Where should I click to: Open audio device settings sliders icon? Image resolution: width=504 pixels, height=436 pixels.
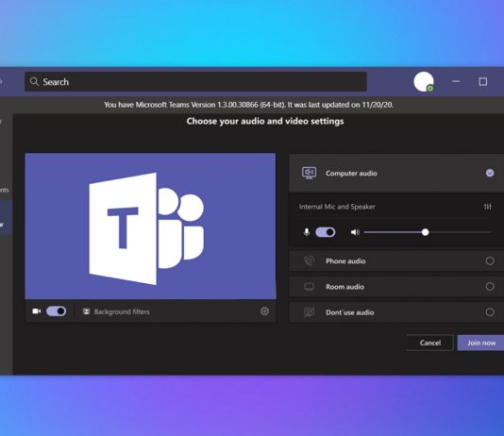point(487,207)
